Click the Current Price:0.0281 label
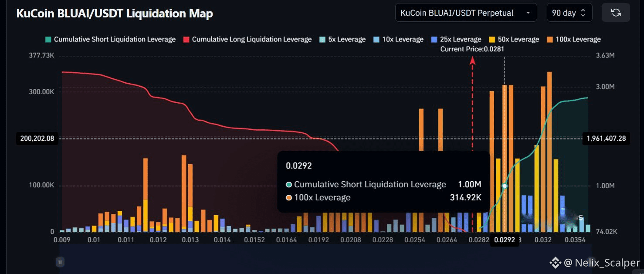644x274 pixels. click(x=472, y=49)
